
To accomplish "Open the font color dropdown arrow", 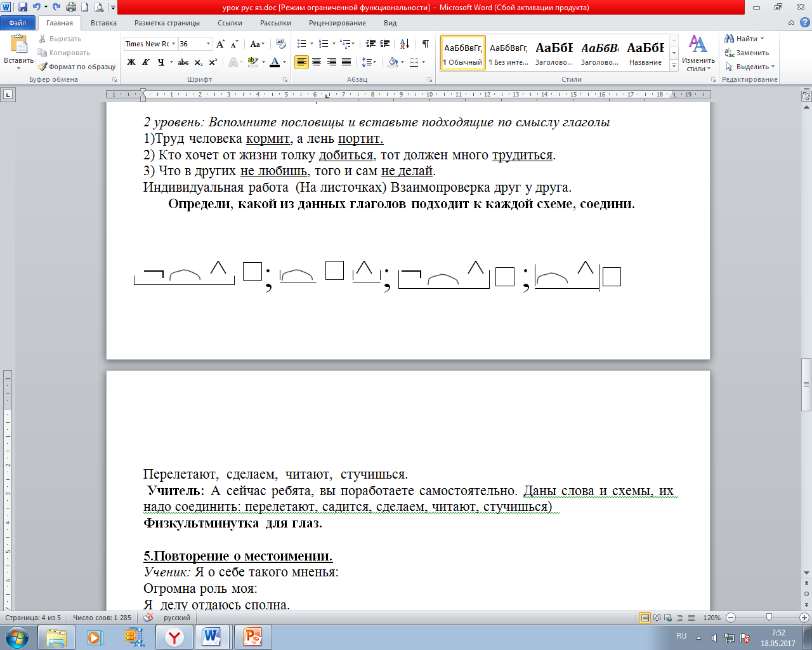I will click(x=284, y=62).
